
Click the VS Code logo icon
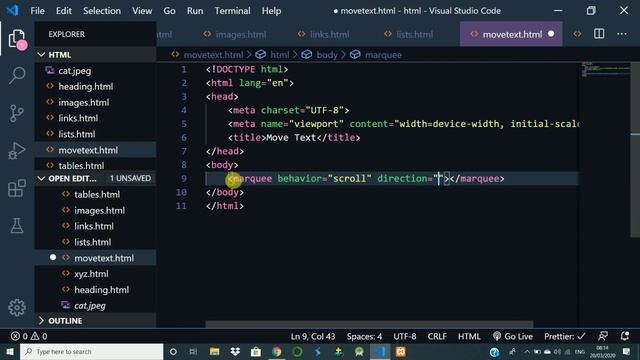[x=13, y=10]
